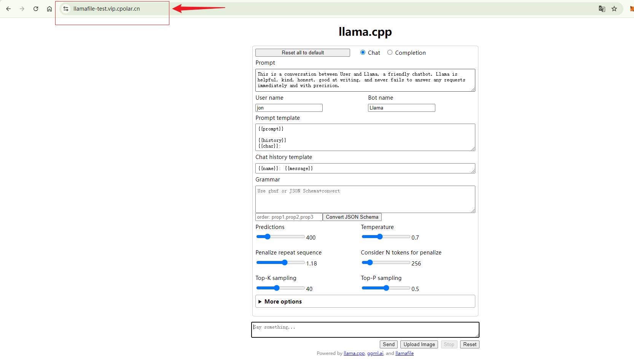Click the Reset button beside Stop

click(x=470, y=345)
